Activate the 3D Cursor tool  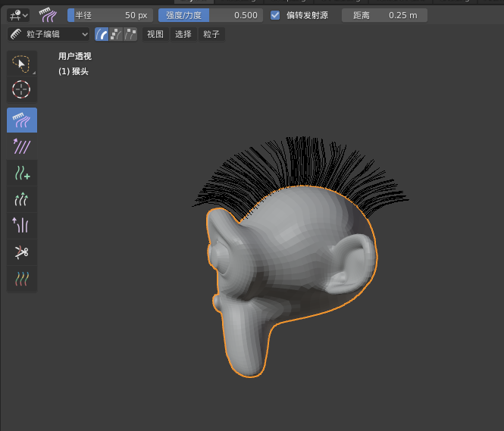[x=22, y=89]
